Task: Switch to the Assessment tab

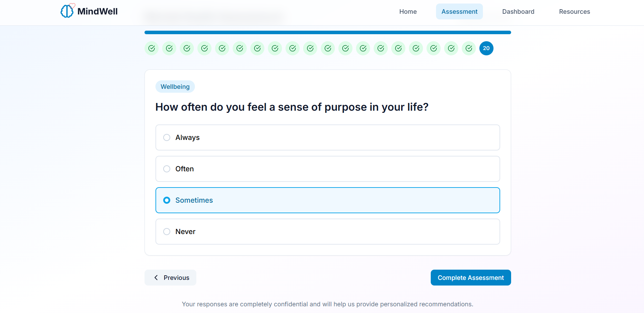Action: 459,12
